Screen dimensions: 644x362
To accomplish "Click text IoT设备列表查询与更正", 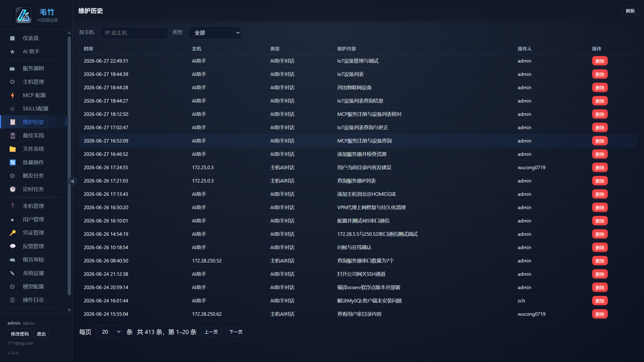I will 363,127.
